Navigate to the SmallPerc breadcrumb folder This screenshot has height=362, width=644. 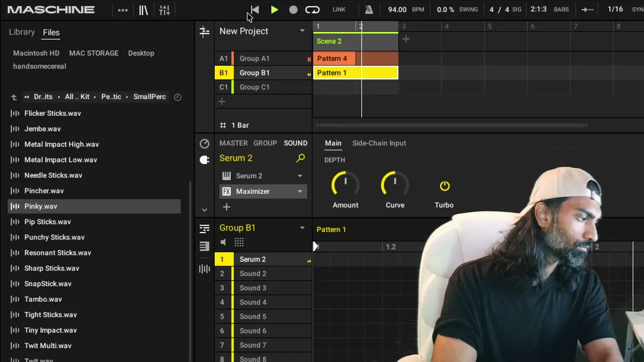click(149, 97)
